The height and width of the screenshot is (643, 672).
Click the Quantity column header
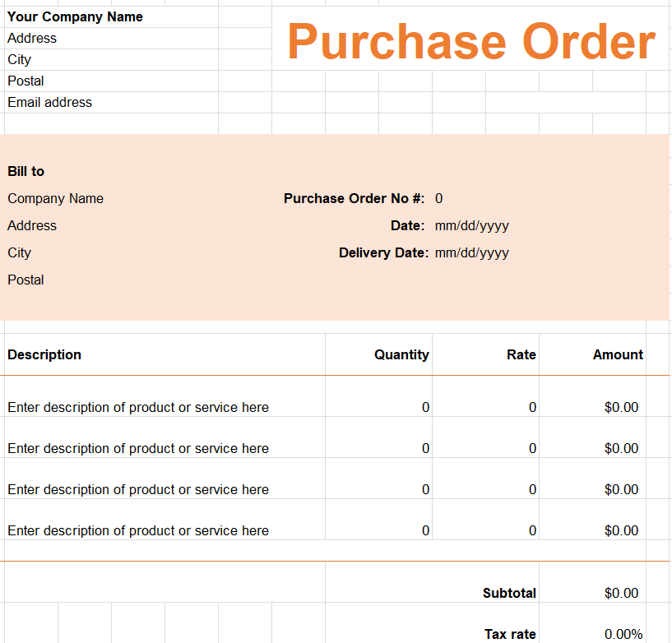click(x=401, y=354)
